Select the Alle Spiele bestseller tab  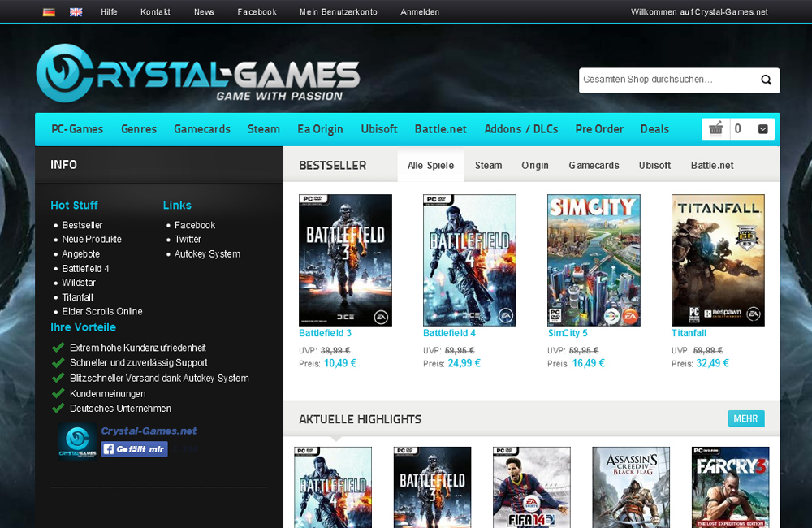pyautogui.click(x=430, y=165)
